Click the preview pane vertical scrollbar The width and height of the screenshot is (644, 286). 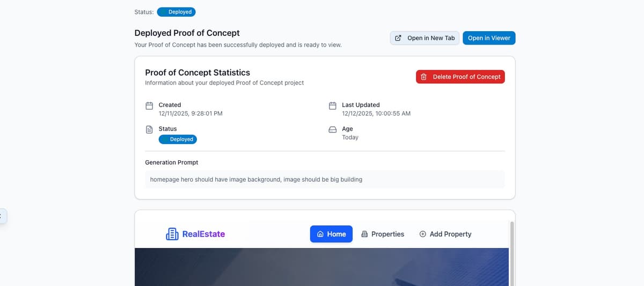tap(511, 253)
